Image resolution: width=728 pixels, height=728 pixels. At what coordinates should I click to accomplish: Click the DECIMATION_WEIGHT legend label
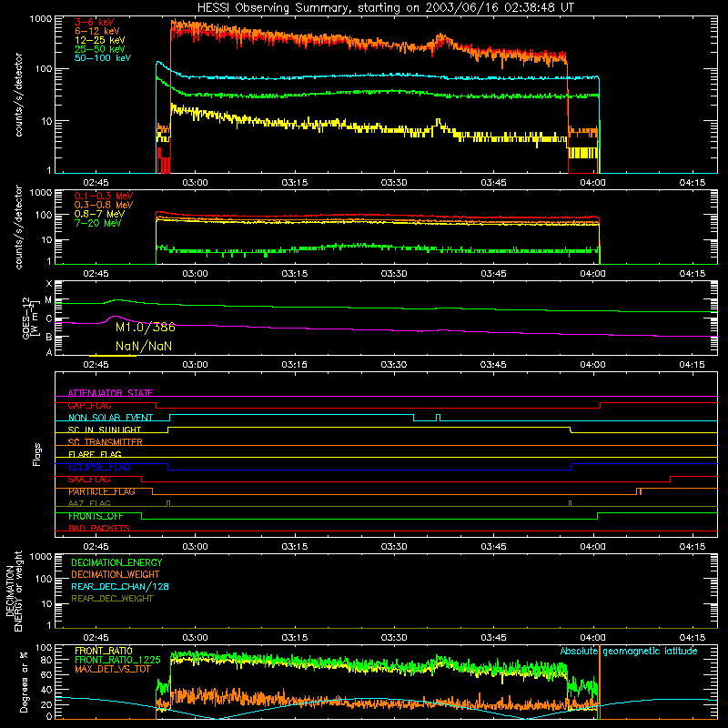116,575
